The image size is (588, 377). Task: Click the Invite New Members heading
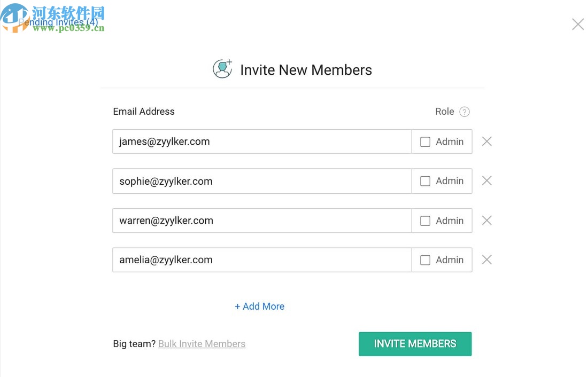click(x=306, y=70)
